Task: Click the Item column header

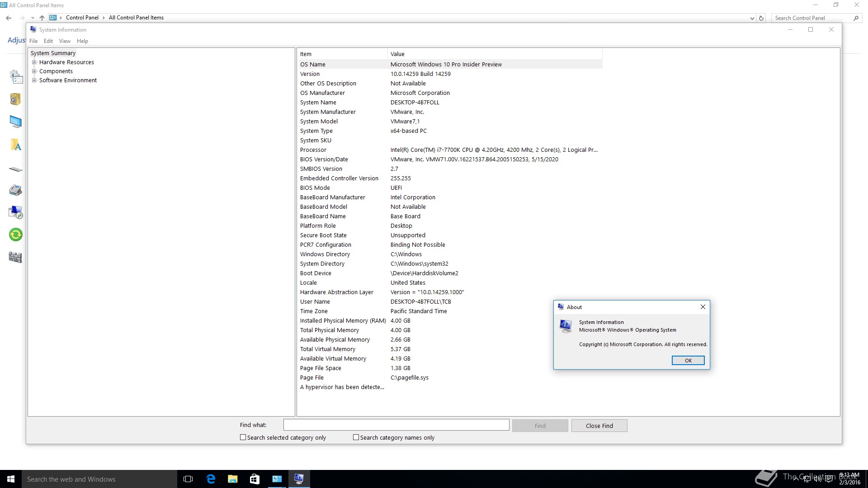Action: (343, 54)
